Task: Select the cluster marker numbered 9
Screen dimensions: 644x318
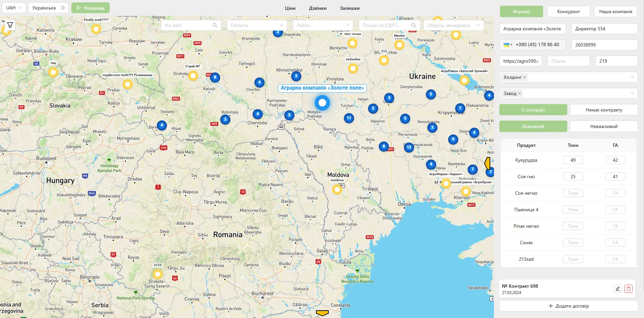Action: coord(453,139)
